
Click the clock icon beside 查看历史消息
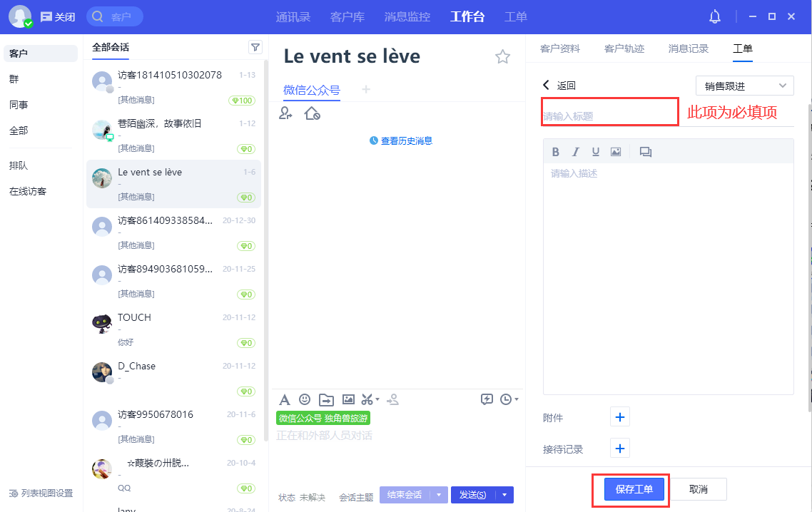tap(373, 140)
